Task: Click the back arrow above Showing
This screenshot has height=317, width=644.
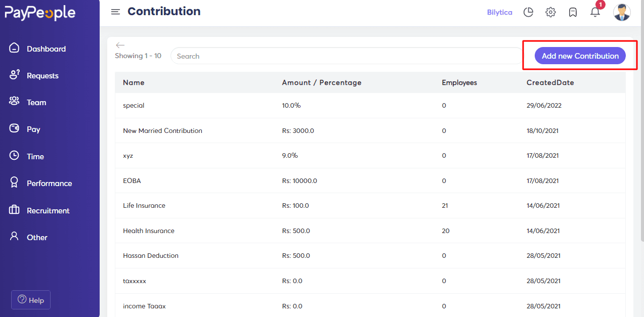Action: [120, 45]
